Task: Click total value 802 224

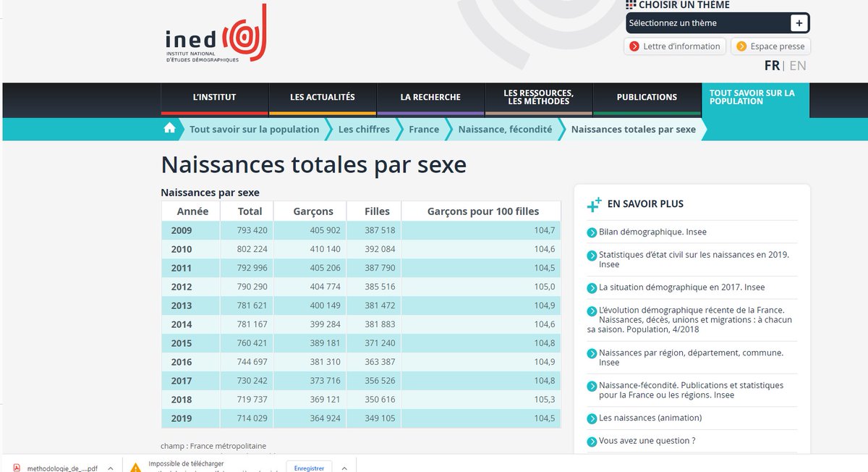Action: (252, 249)
